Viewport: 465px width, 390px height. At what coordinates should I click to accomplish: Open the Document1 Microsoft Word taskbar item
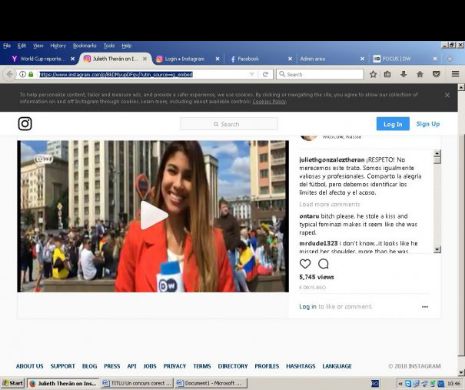click(211, 383)
